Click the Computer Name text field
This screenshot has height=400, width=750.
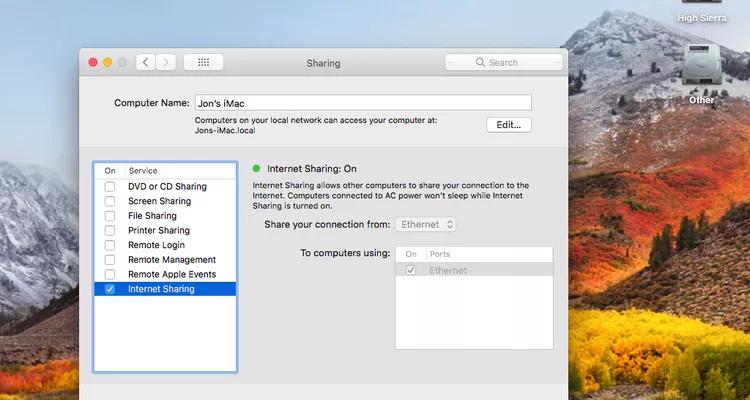click(x=363, y=103)
